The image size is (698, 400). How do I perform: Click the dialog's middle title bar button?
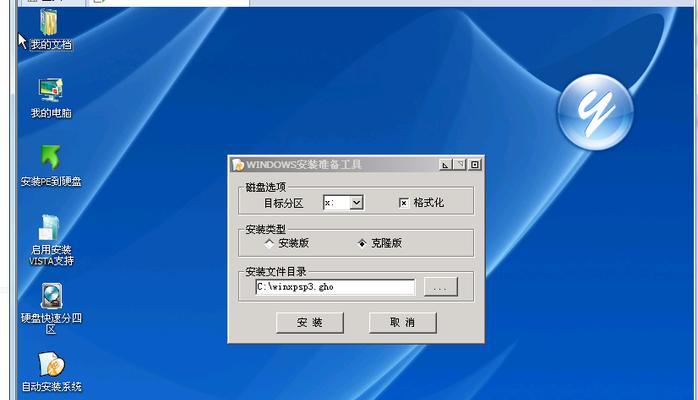[460, 165]
